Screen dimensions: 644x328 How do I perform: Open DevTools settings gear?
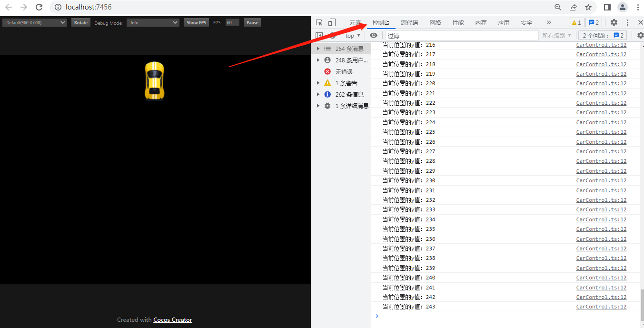614,22
